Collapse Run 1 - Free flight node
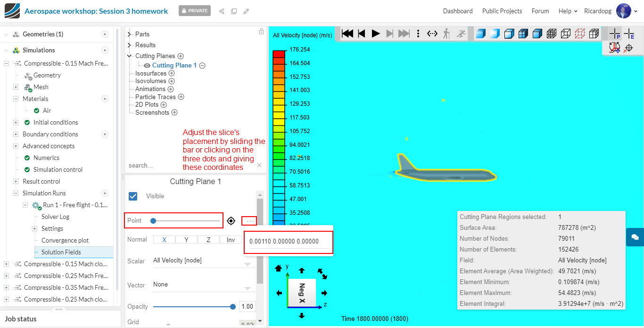644x328 pixels. [x=25, y=205]
